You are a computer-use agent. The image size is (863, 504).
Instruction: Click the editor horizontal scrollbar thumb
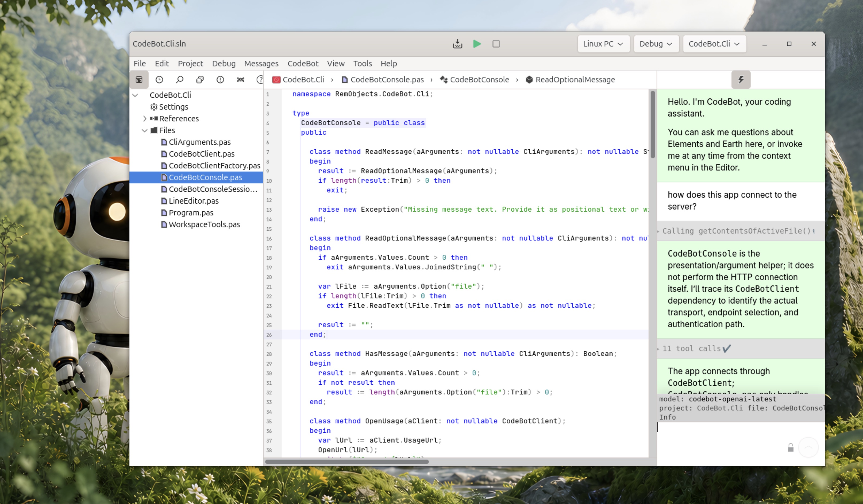click(346, 462)
